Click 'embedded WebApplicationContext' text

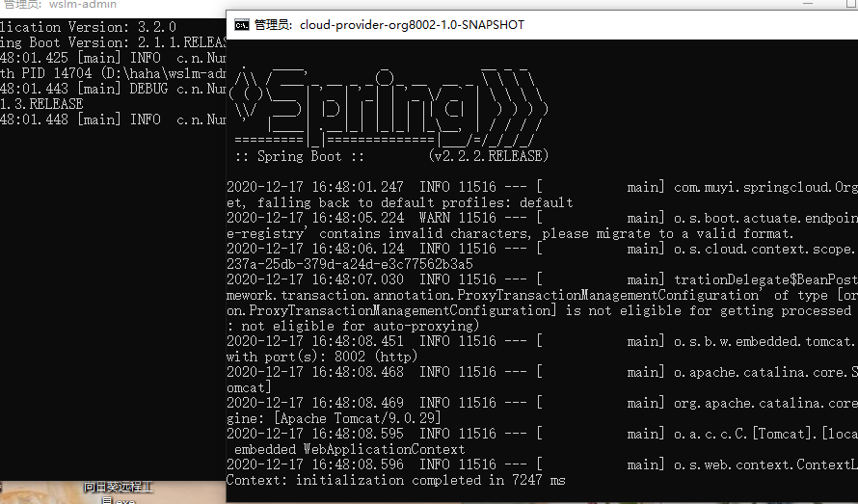pos(349,449)
